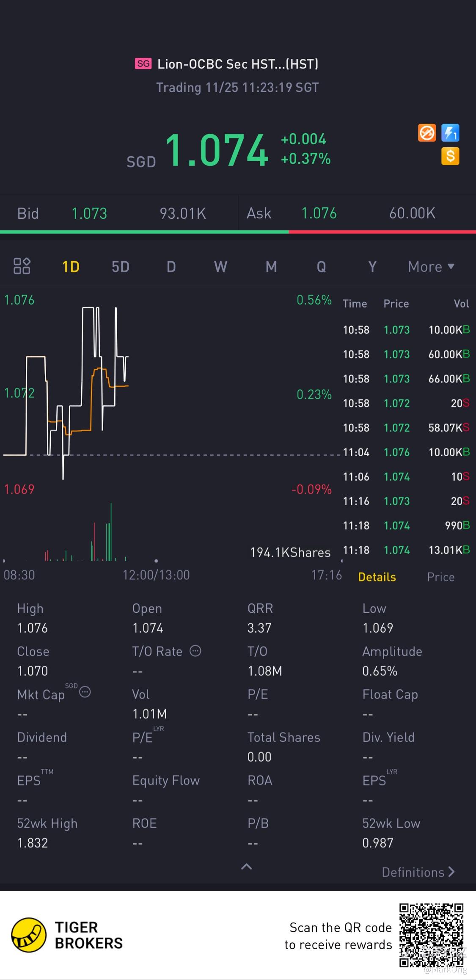Tap the Low value 1.069

[x=378, y=628]
